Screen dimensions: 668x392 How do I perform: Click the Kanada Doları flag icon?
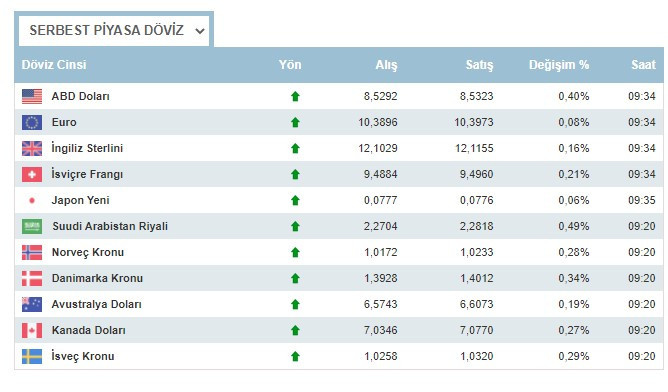(32, 330)
